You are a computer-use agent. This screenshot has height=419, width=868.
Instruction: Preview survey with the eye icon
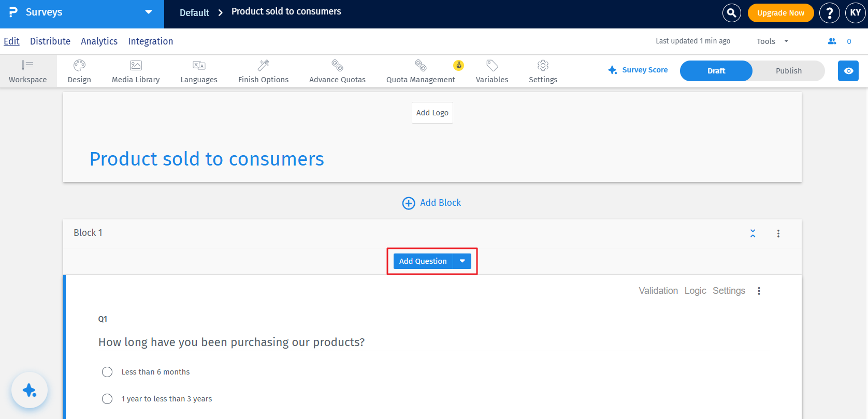pyautogui.click(x=848, y=71)
